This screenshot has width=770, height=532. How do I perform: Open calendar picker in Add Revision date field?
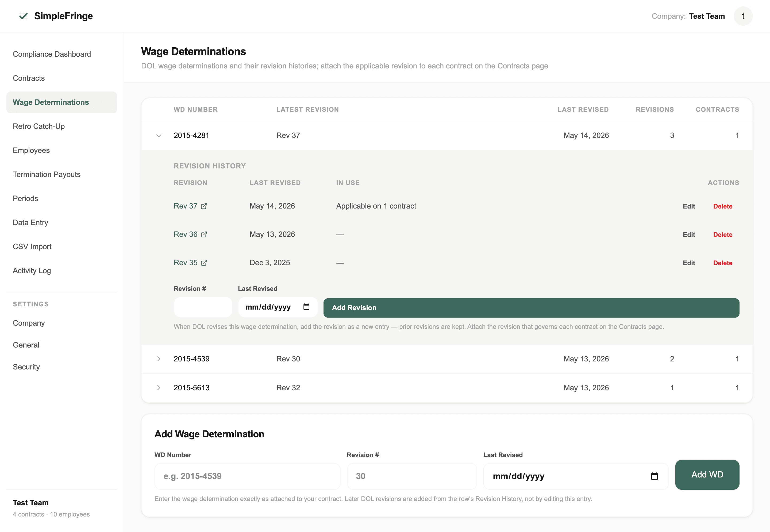click(x=306, y=307)
